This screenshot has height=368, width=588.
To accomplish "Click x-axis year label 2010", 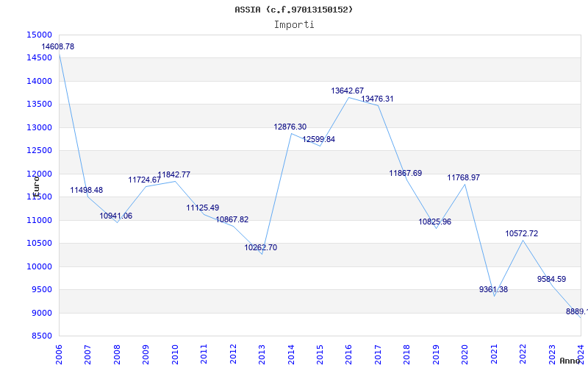I will pos(175,355).
